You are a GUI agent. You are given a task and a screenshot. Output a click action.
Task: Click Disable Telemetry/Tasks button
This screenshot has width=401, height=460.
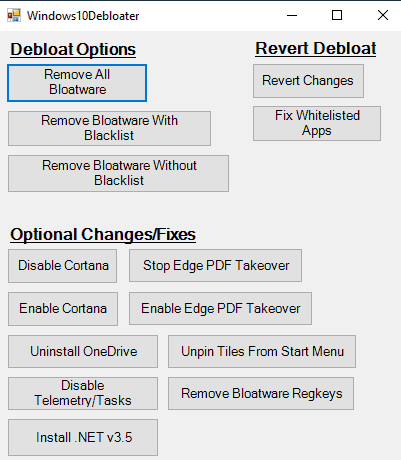point(83,393)
